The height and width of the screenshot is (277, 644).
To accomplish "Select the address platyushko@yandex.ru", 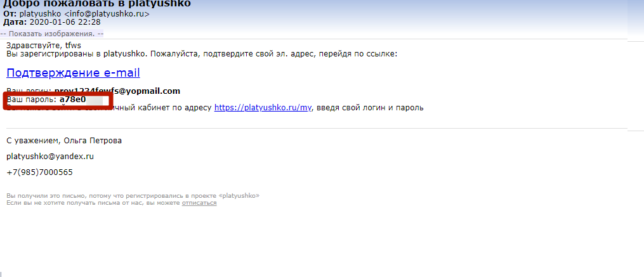I will pos(51,157).
